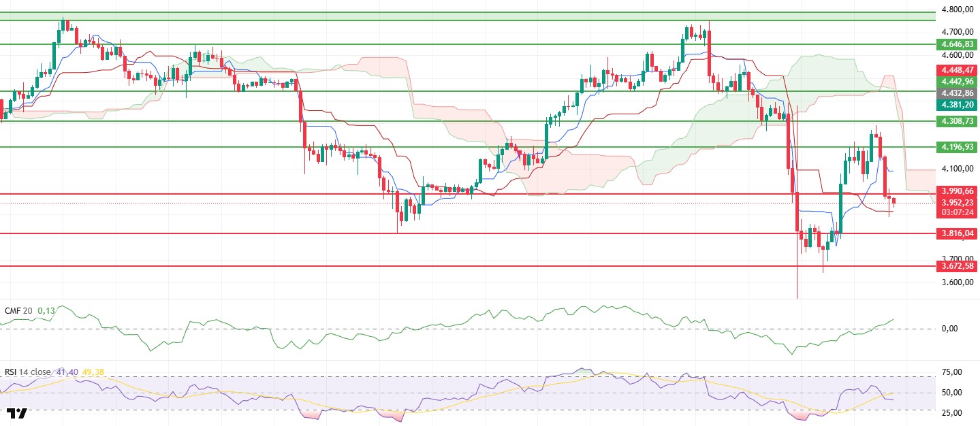Click the yellow RSI average value 49,38
Viewport: 980px width, 426px height.
(93, 372)
